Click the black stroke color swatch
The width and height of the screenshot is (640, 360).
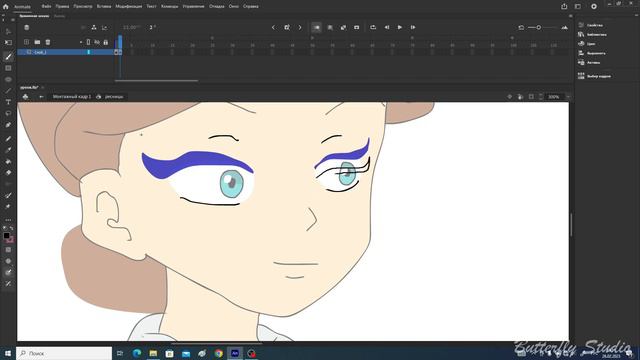7,236
